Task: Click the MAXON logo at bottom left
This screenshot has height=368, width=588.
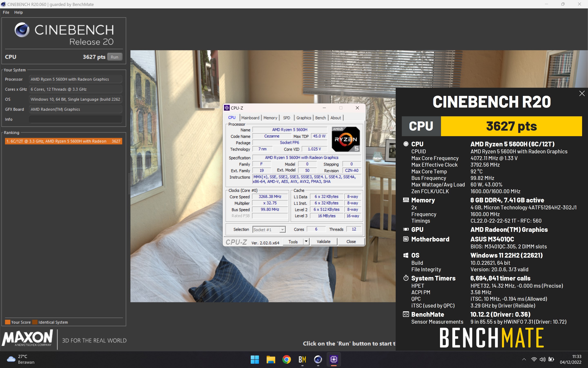Action: tap(27, 338)
